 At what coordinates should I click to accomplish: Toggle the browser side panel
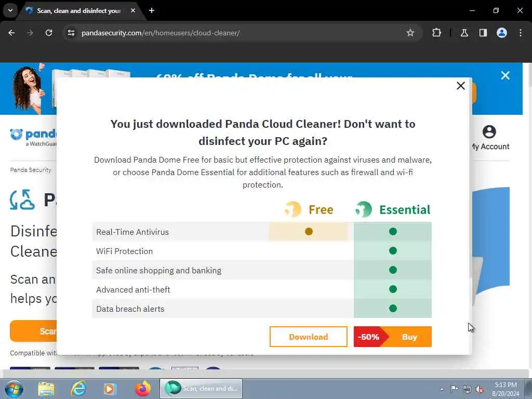(483, 33)
